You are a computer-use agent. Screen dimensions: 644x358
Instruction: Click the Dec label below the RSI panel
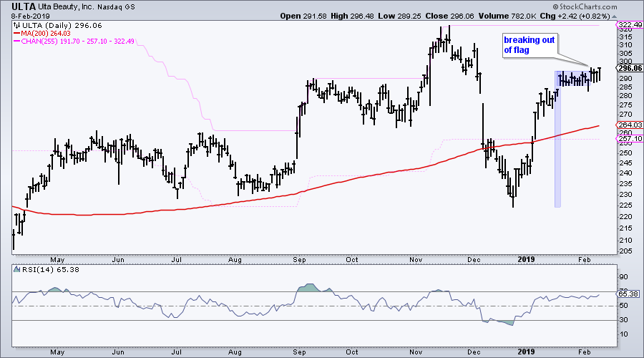point(474,352)
